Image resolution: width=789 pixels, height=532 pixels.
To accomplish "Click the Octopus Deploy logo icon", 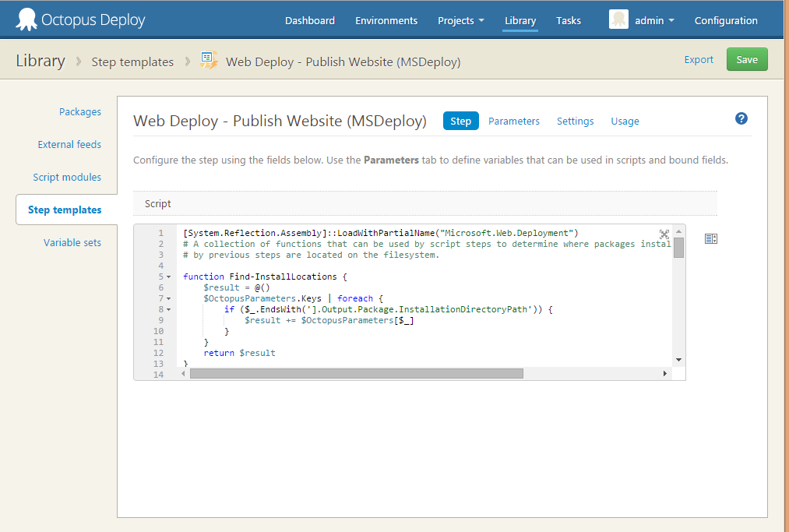I will click(x=26, y=19).
